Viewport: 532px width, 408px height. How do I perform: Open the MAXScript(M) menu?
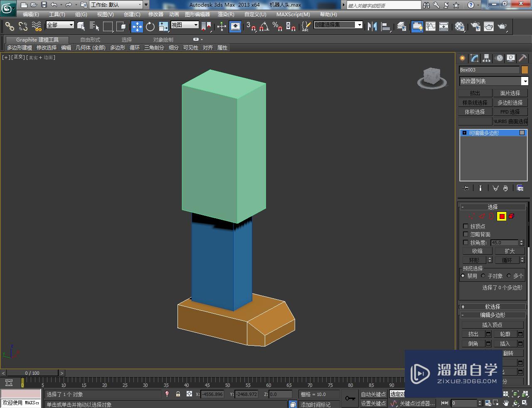[293, 14]
